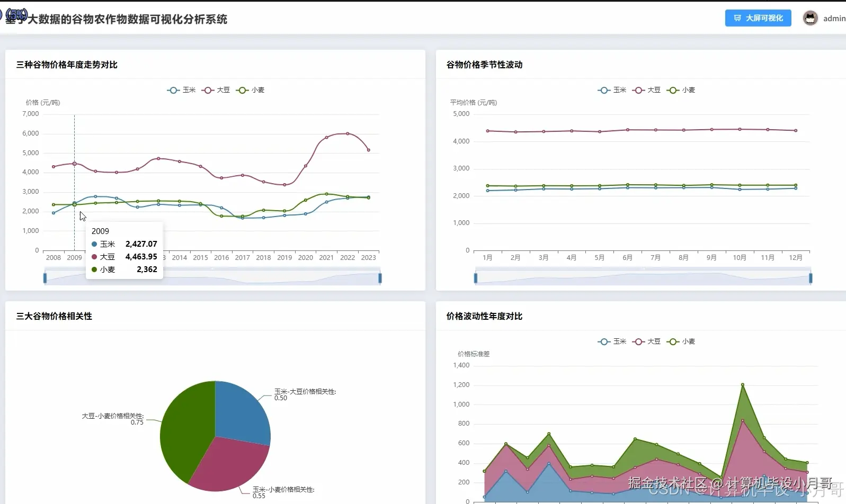Toggle 大豆 legend in seasonal fluctuation chart
Viewport: 846px width, 504px height.
point(646,90)
